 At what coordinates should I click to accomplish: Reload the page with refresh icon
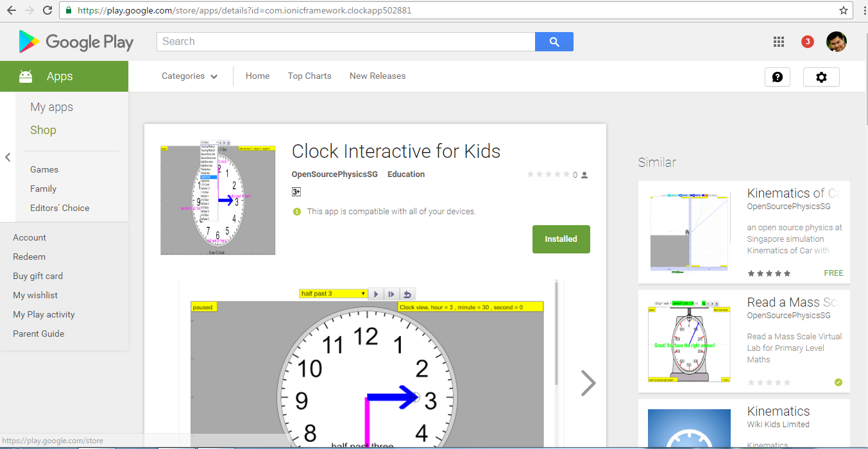(x=47, y=10)
